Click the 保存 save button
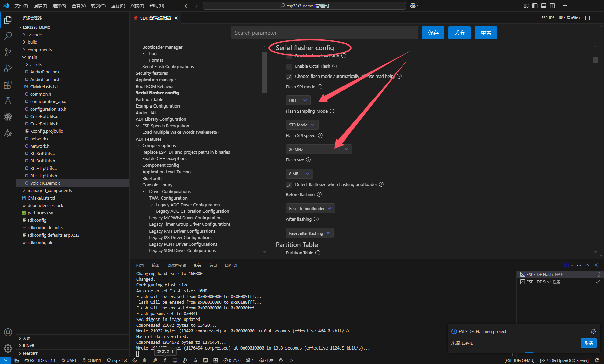This screenshot has width=604, height=364. [433, 33]
